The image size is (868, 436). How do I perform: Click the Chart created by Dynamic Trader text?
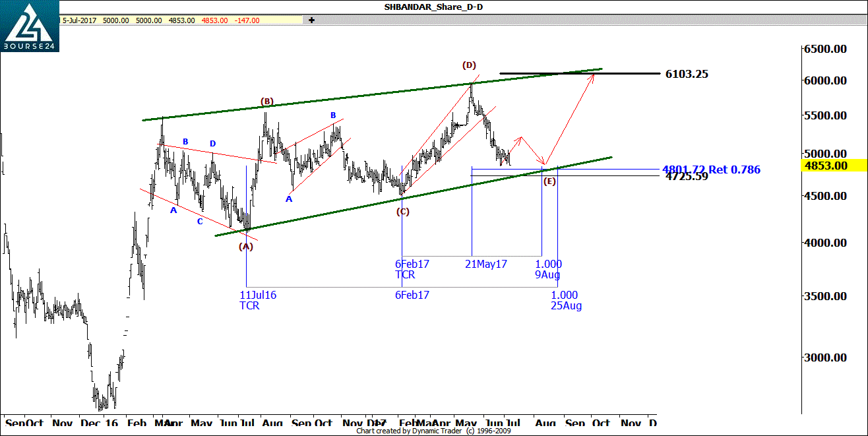coord(433,431)
